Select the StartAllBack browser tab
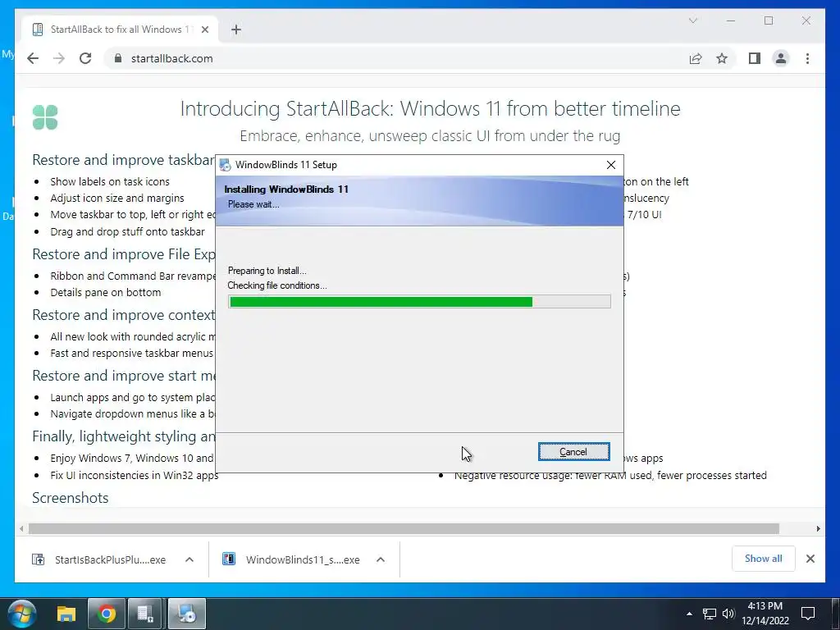Image resolution: width=840 pixels, height=630 pixels. (x=118, y=30)
